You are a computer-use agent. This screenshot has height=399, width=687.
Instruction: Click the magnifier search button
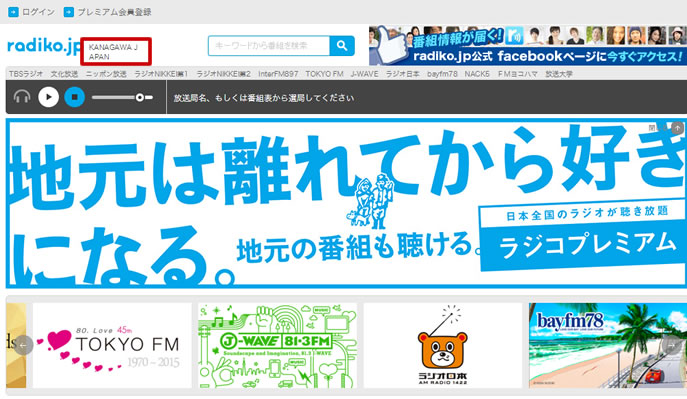coord(342,46)
